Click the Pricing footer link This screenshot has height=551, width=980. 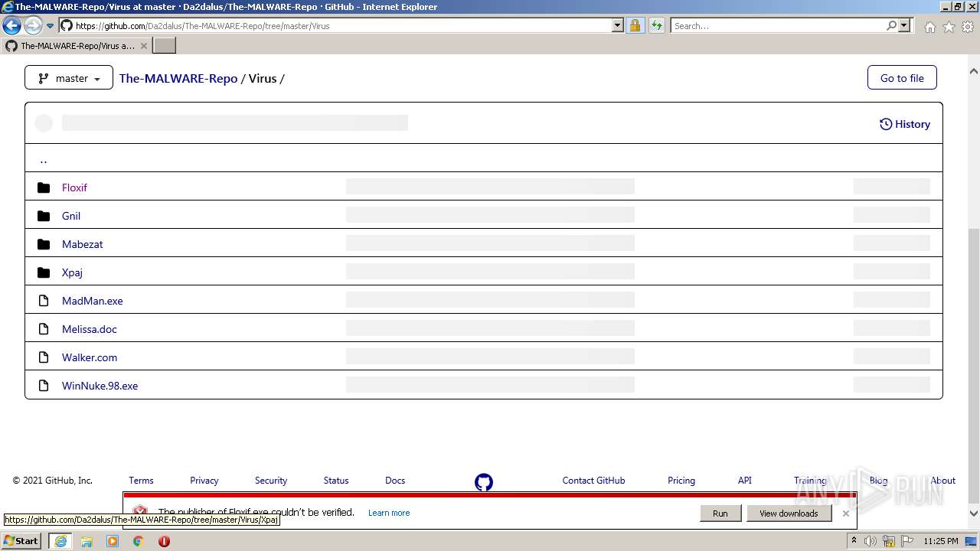click(681, 481)
